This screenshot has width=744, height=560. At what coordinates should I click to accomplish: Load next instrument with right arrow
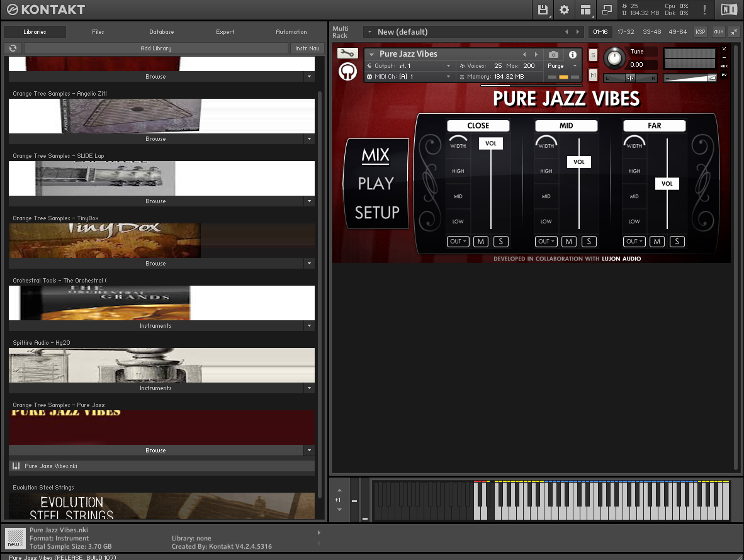point(536,55)
